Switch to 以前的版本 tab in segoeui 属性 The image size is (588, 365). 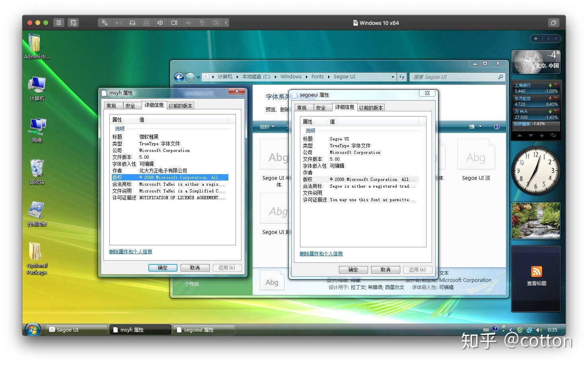371,108
